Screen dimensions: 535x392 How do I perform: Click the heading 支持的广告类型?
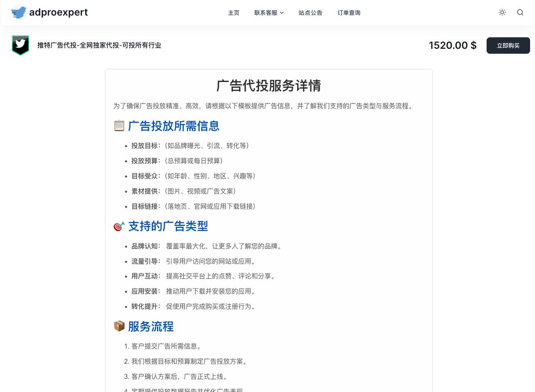tap(168, 226)
